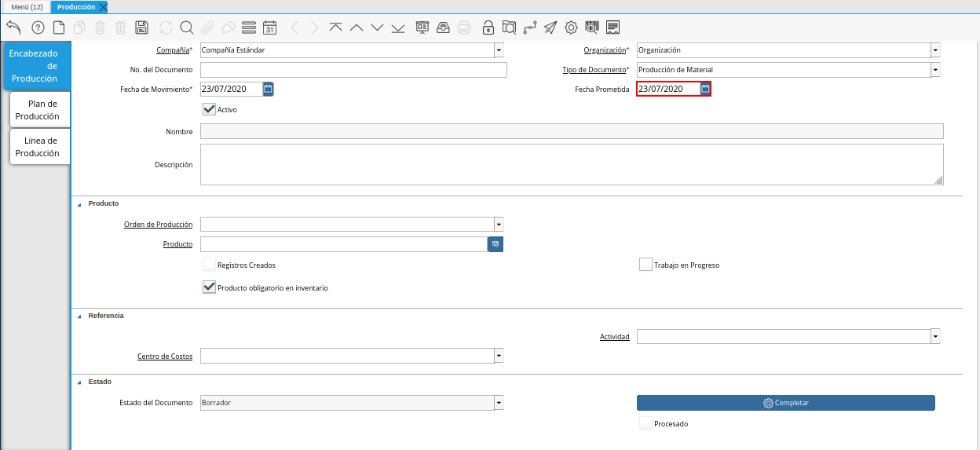
Task: Save the record with the floppy disk icon
Action: (x=141, y=27)
